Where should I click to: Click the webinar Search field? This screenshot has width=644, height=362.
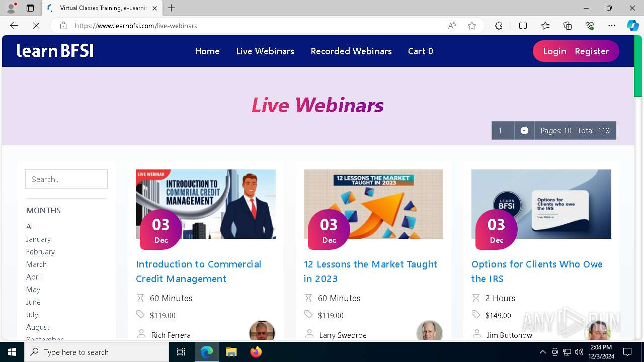66,179
